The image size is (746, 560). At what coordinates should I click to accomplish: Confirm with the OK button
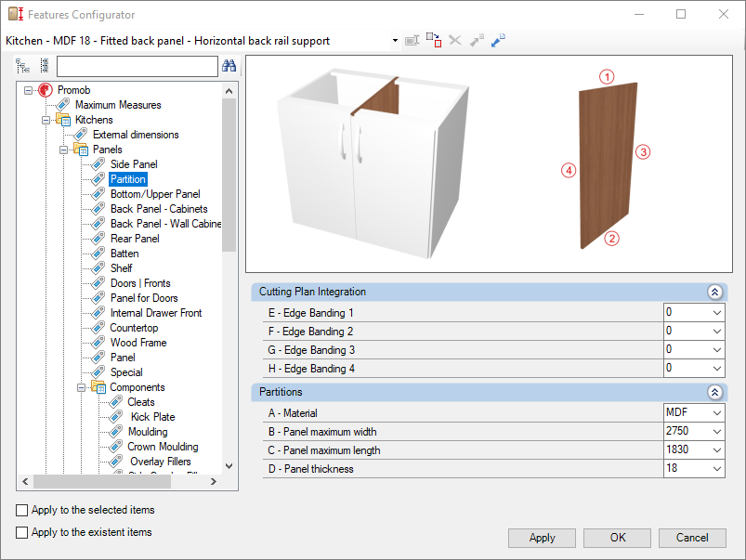(x=617, y=538)
